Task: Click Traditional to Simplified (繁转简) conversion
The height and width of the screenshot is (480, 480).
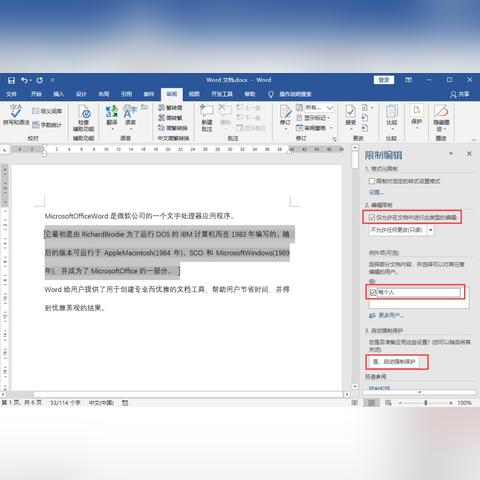Action: pos(170,108)
